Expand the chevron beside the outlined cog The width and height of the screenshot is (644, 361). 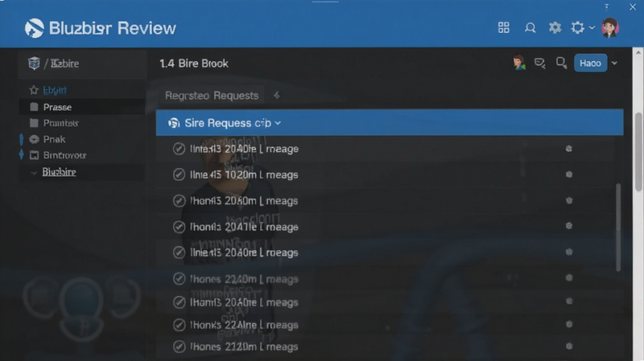592,28
